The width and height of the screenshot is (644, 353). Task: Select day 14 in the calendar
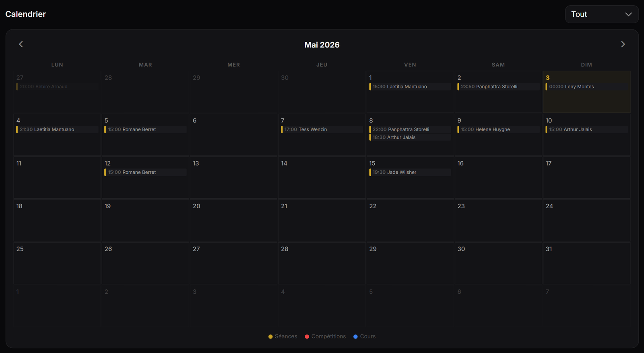tap(322, 178)
